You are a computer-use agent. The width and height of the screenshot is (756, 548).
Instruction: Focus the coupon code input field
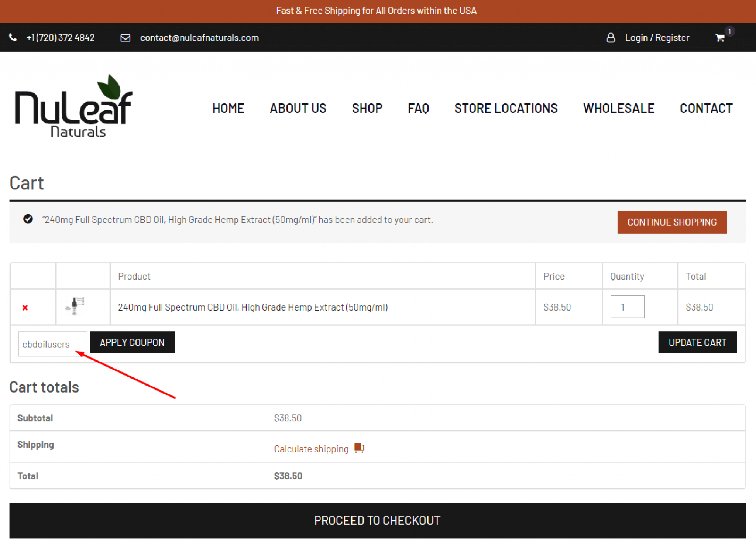(x=52, y=344)
